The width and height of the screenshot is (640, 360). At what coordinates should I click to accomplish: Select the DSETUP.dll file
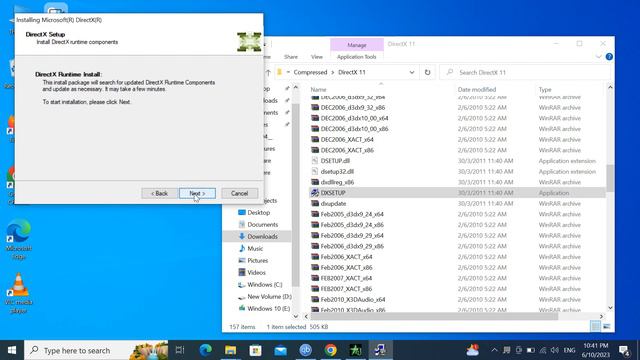(335, 161)
